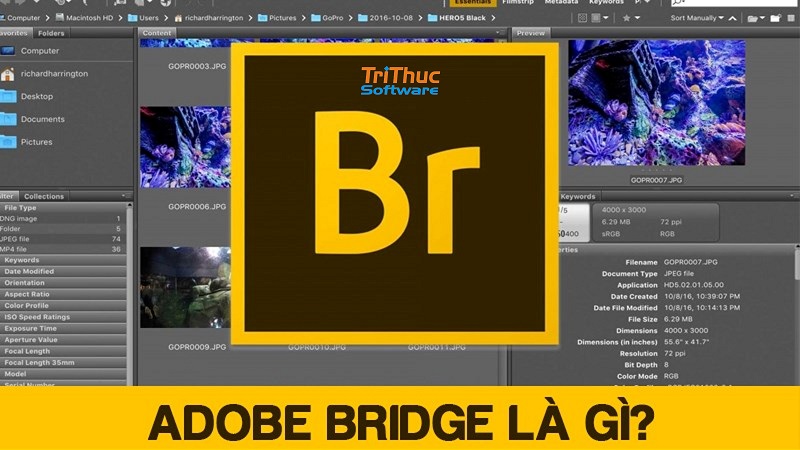Go to richardharrington in the path bar
The image size is (800, 450).
(x=209, y=18)
